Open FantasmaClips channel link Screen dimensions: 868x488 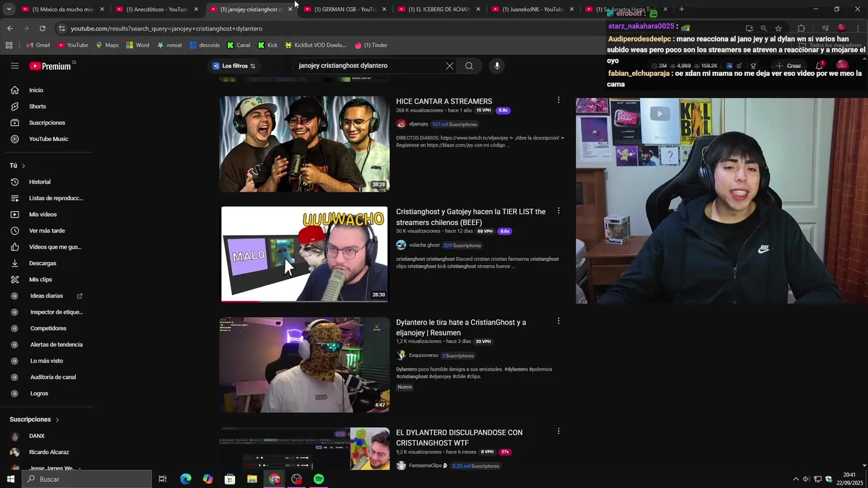[425, 466]
